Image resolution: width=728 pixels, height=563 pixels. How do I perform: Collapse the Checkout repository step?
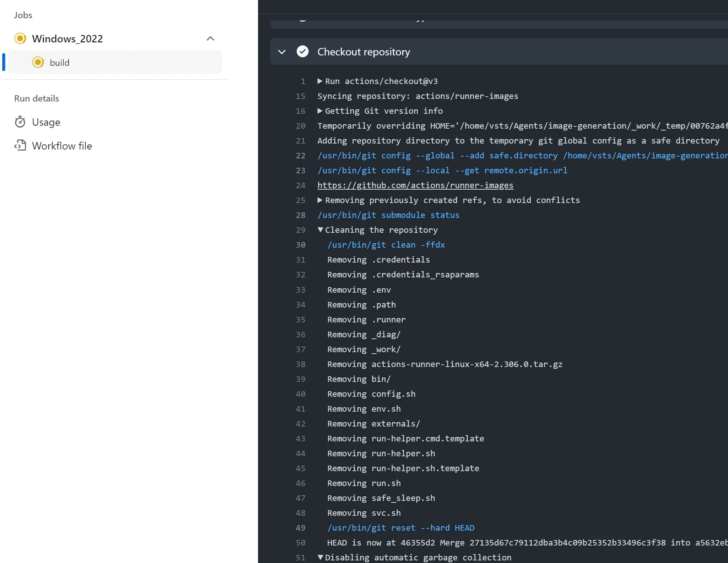pos(282,52)
